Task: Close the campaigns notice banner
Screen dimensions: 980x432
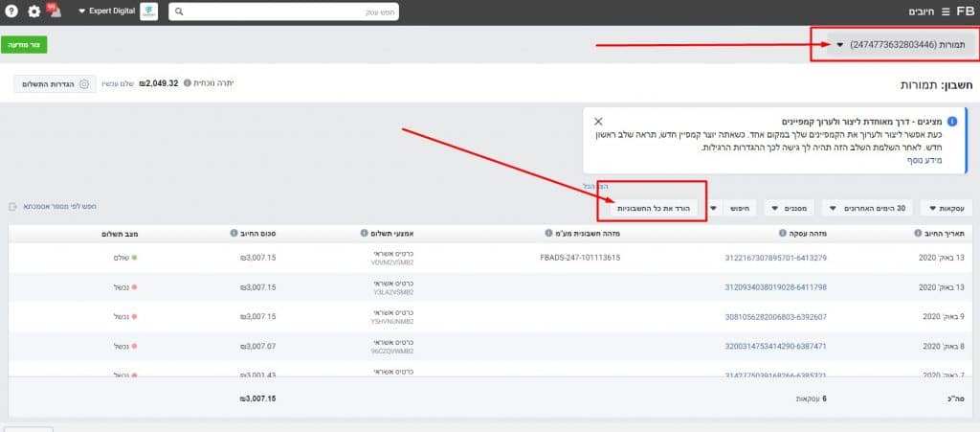Action: click(598, 122)
